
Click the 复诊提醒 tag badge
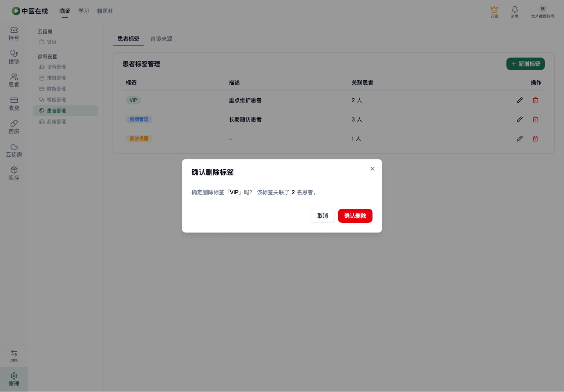[139, 139]
